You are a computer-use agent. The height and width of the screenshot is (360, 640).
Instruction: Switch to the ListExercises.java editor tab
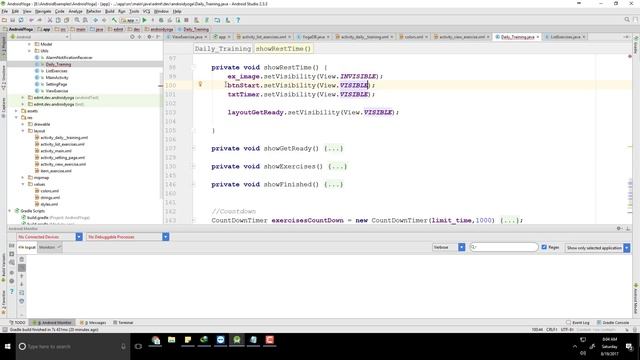click(x=565, y=37)
